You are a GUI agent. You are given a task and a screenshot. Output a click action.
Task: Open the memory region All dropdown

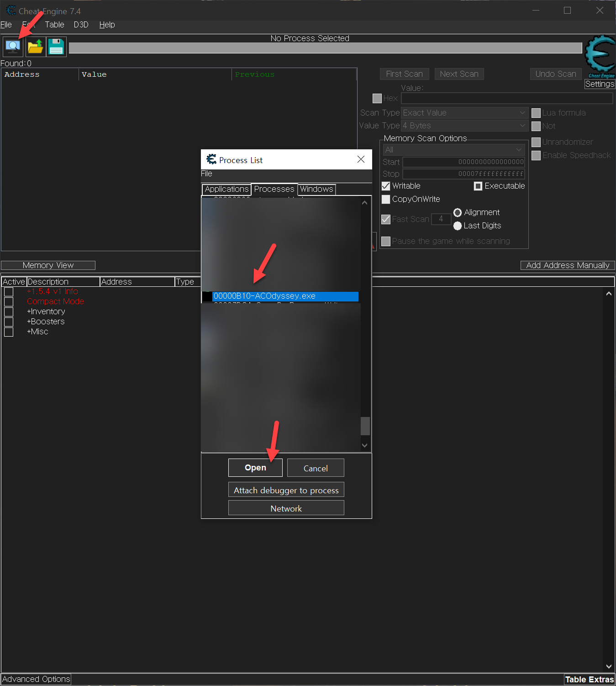pos(454,150)
